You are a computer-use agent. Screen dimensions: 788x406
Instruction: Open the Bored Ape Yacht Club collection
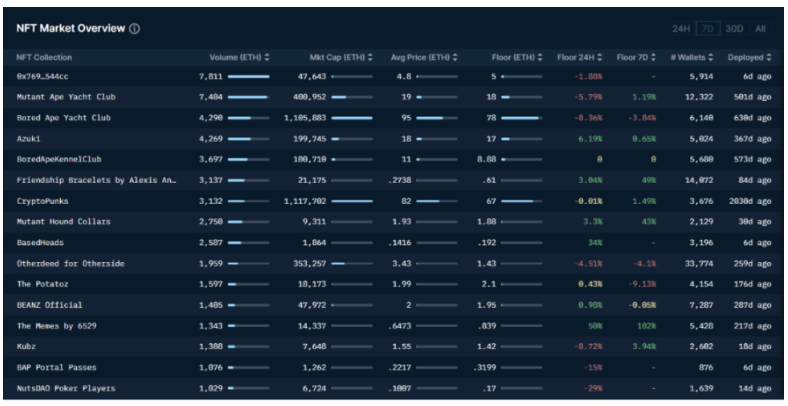[x=63, y=118]
